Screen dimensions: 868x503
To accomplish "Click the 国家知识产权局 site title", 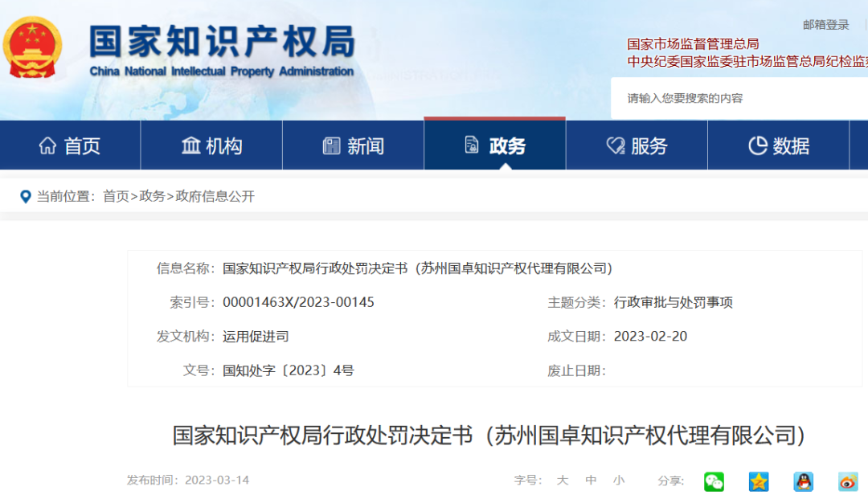I will point(222,42).
